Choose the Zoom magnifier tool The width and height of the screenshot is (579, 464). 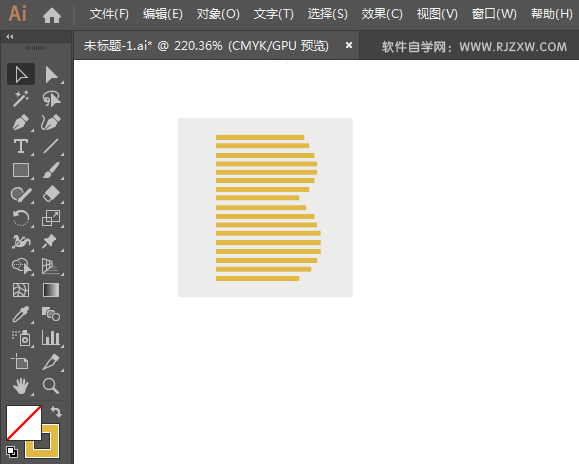point(51,386)
